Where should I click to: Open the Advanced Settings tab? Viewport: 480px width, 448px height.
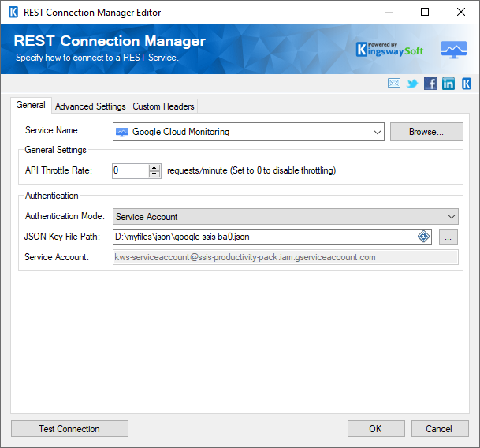pyautogui.click(x=91, y=106)
